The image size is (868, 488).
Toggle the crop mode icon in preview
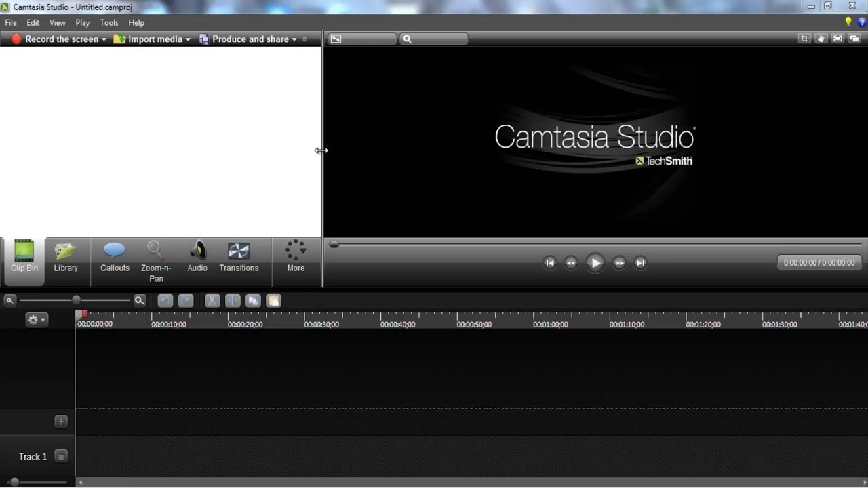[x=805, y=39]
